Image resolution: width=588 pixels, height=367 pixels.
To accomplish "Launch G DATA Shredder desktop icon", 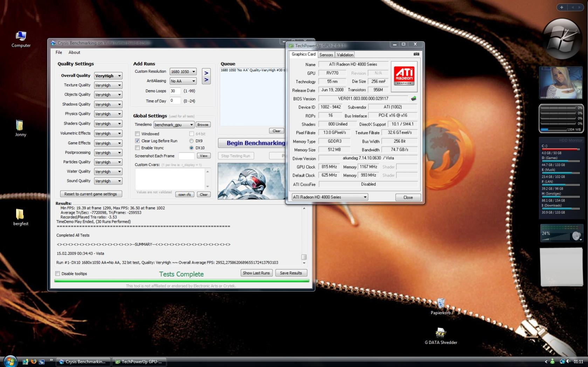I will 441,336.
